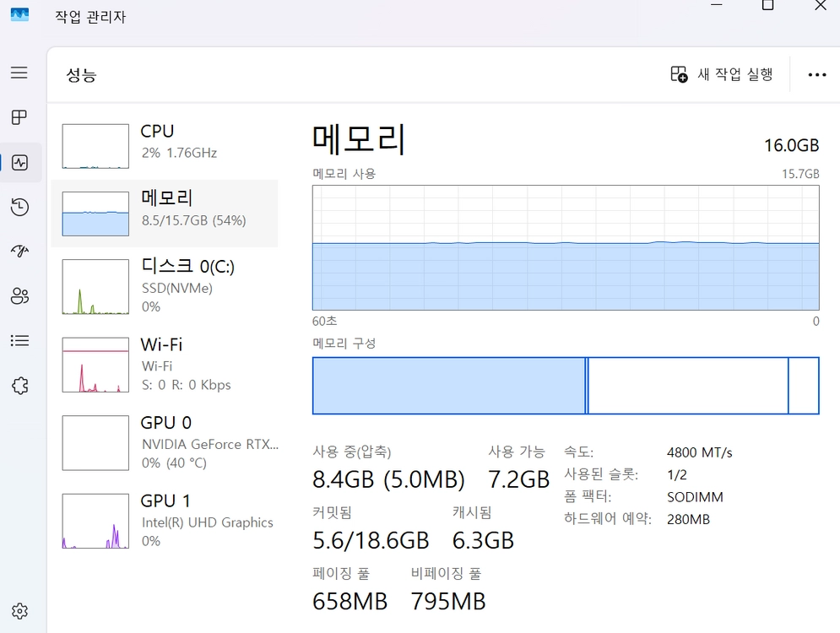This screenshot has width=840, height=633.
Task: Click the 280MB hardware reserved value
Action: [x=688, y=519]
